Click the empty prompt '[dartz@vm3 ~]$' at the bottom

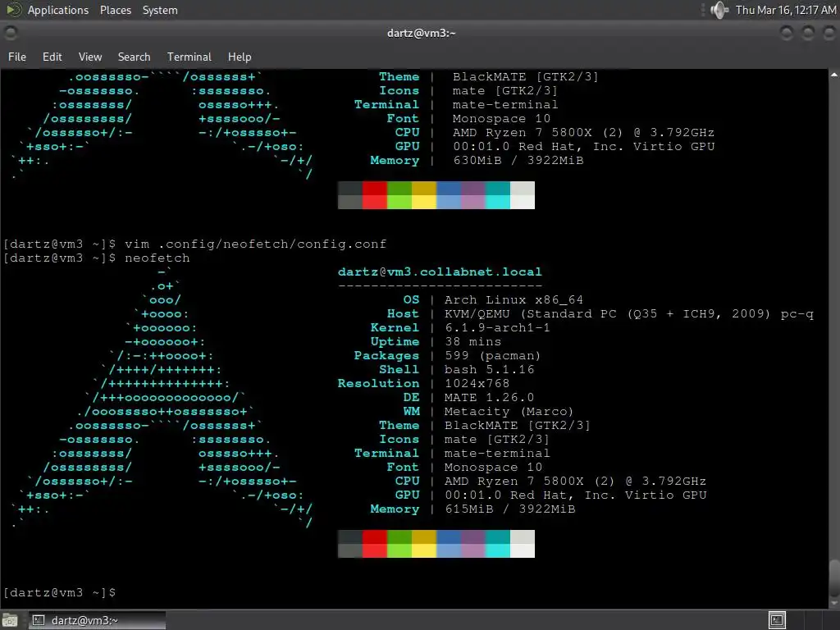point(59,592)
